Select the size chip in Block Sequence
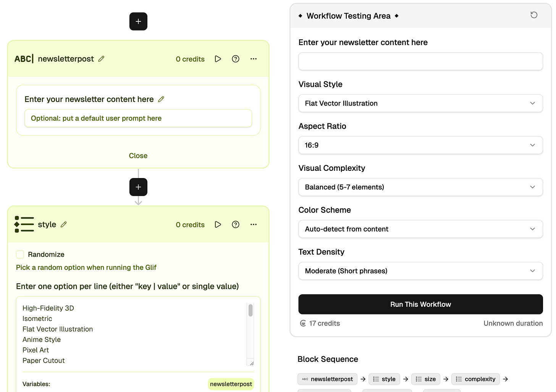556x392 pixels. point(425,379)
